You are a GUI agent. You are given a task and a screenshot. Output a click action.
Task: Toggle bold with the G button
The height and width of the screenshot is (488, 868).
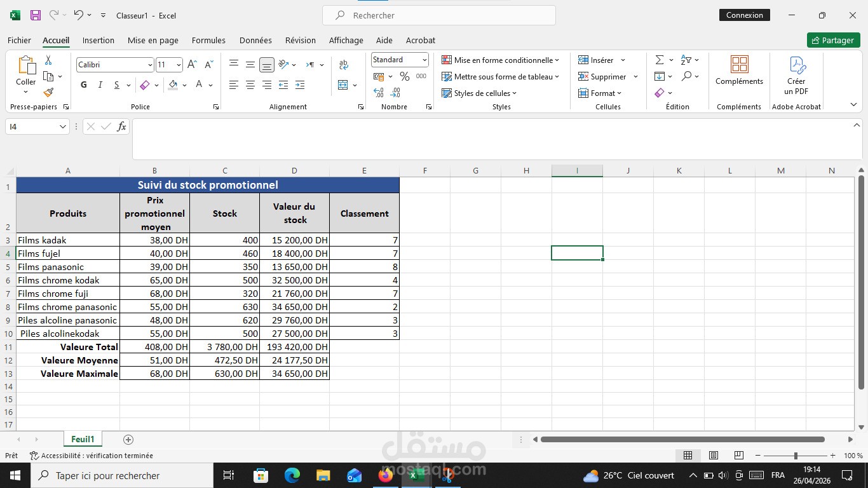tap(84, 85)
